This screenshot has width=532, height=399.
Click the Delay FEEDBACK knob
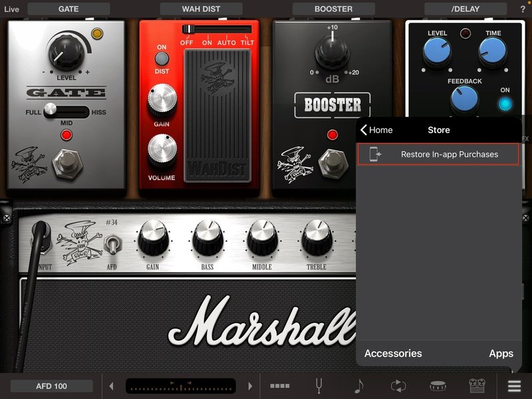[464, 99]
